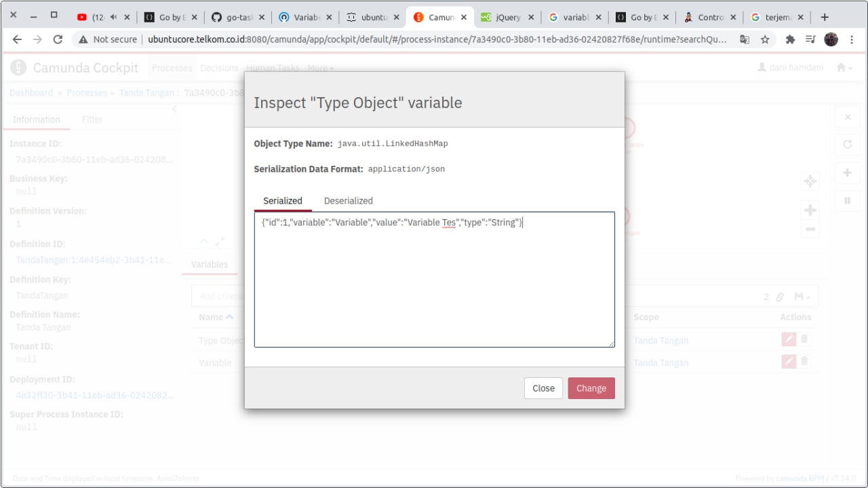
Task: Select the Filter sidebar tab
Action: coord(92,119)
